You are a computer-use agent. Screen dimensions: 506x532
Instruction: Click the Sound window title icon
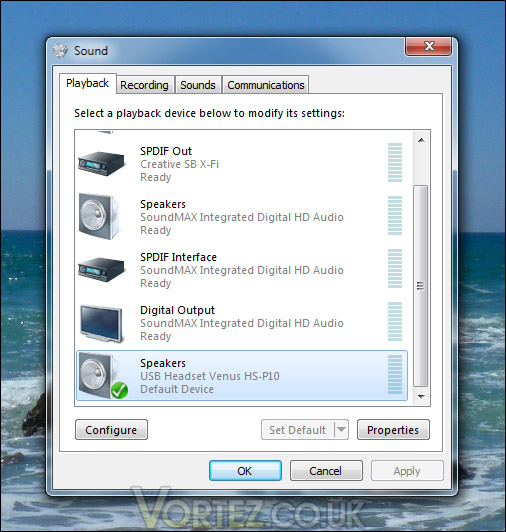[60, 51]
